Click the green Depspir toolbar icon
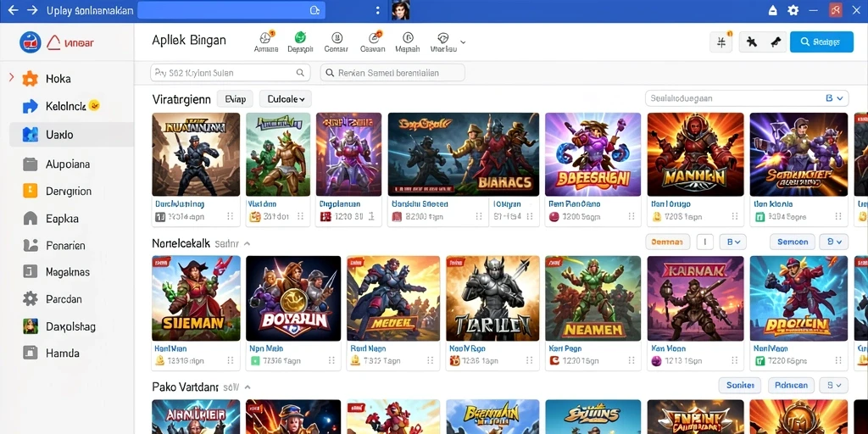 pyautogui.click(x=300, y=42)
